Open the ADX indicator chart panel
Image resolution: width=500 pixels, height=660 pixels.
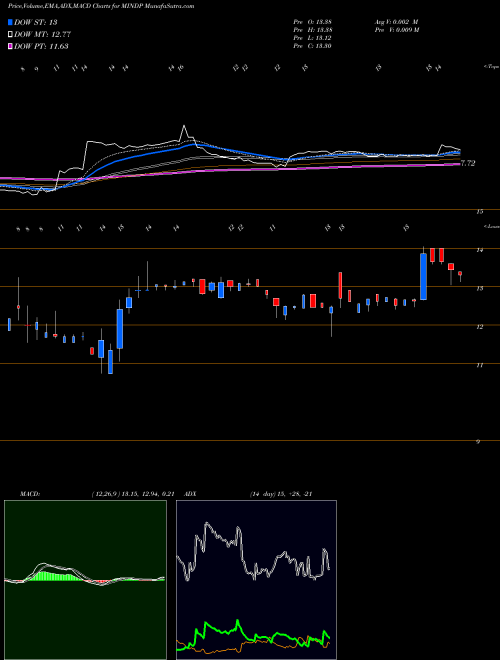(x=256, y=580)
